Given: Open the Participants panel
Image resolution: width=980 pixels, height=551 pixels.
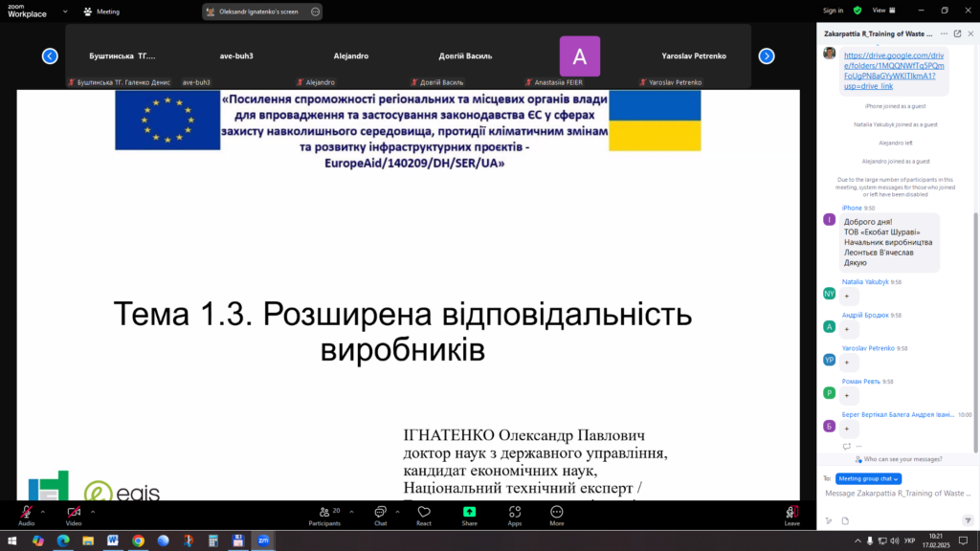Looking at the screenshot, I should coord(324,516).
